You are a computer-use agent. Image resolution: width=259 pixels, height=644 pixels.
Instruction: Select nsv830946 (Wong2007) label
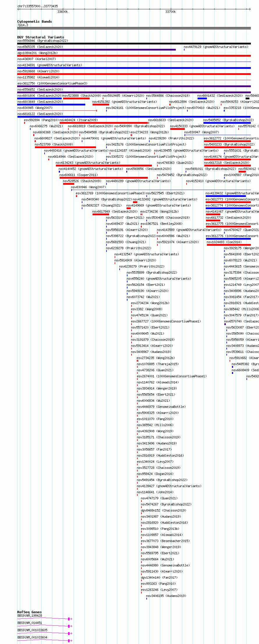(x=88, y=187)
